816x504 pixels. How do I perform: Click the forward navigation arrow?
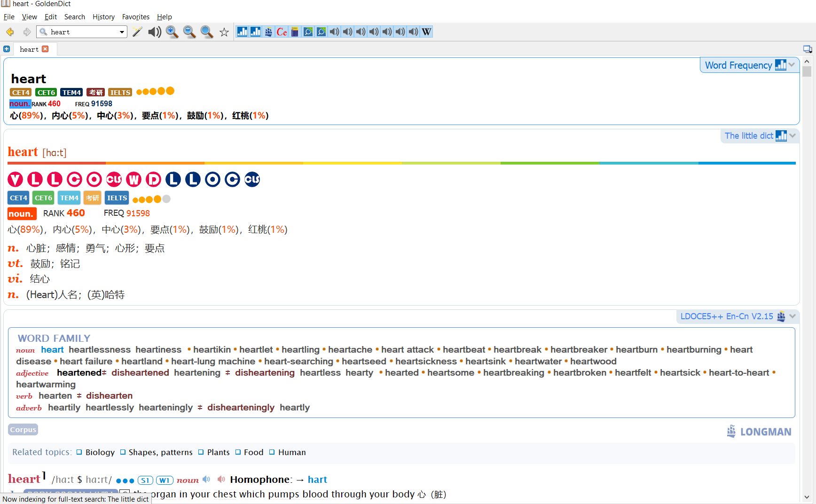[27, 32]
